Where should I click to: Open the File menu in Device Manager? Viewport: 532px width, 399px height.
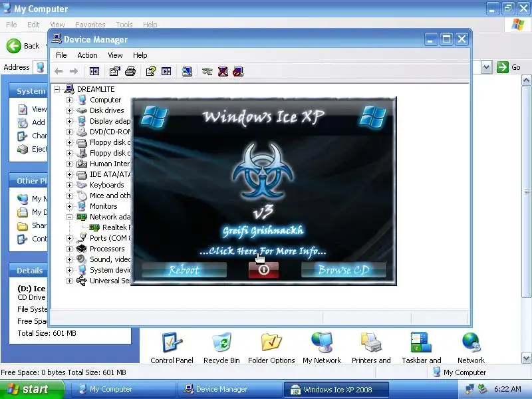[61, 55]
